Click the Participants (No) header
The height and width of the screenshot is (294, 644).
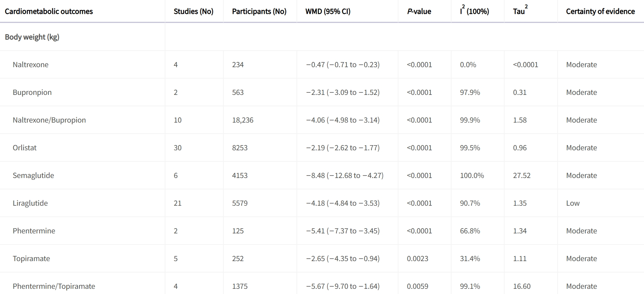coord(259,11)
